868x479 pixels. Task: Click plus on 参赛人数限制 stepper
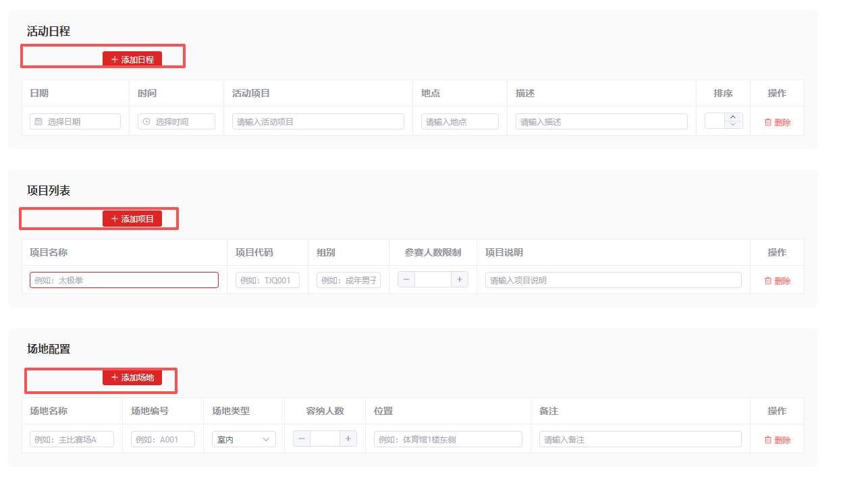460,279
